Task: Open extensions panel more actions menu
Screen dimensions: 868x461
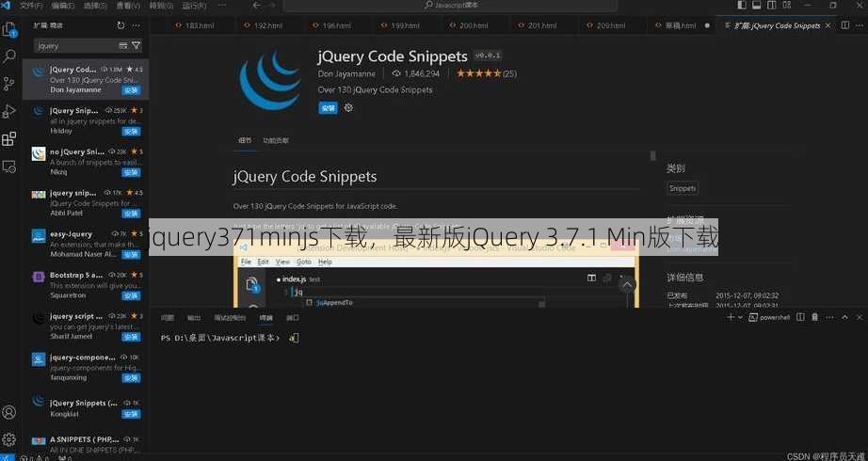Action: point(137,25)
